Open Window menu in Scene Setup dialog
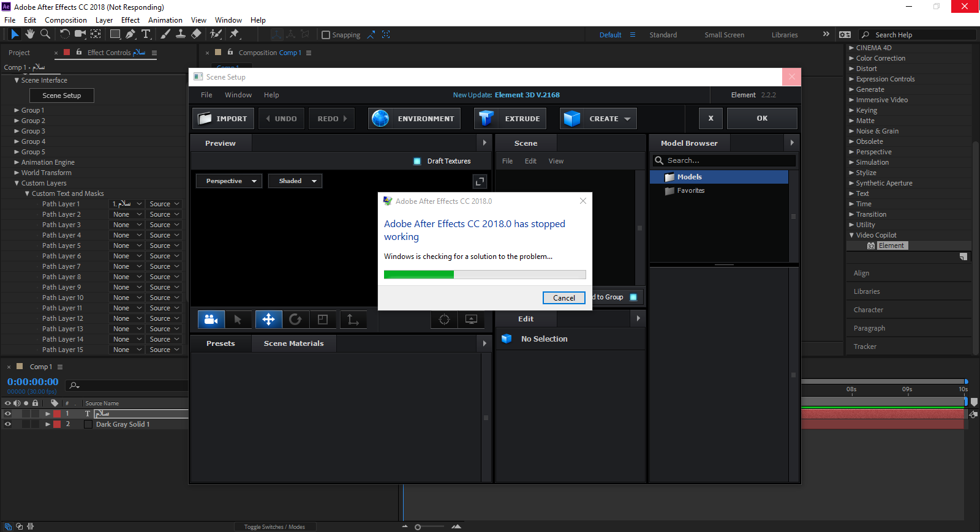 [238, 95]
